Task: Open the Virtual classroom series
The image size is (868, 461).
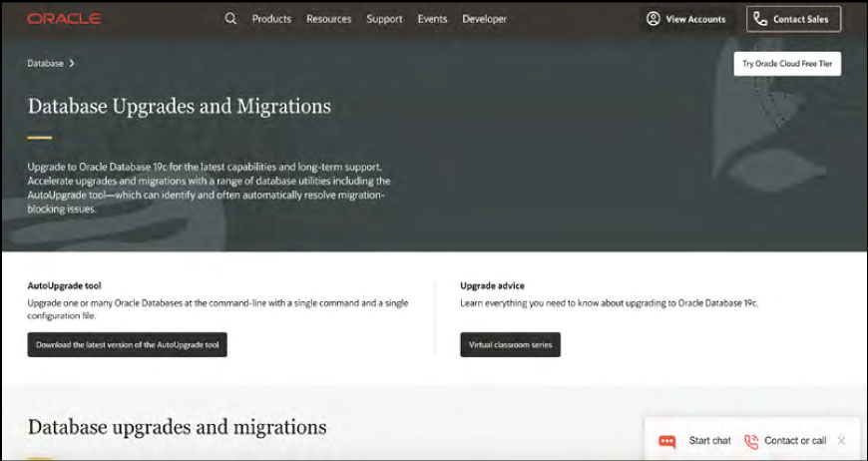Action: [x=511, y=345]
